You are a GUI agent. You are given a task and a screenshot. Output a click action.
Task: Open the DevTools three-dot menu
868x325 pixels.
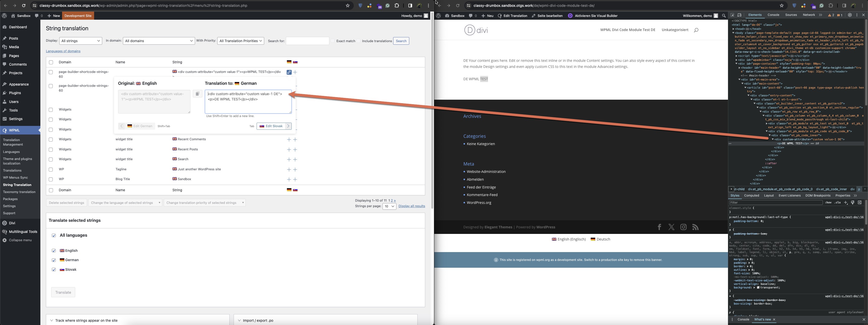857,15
